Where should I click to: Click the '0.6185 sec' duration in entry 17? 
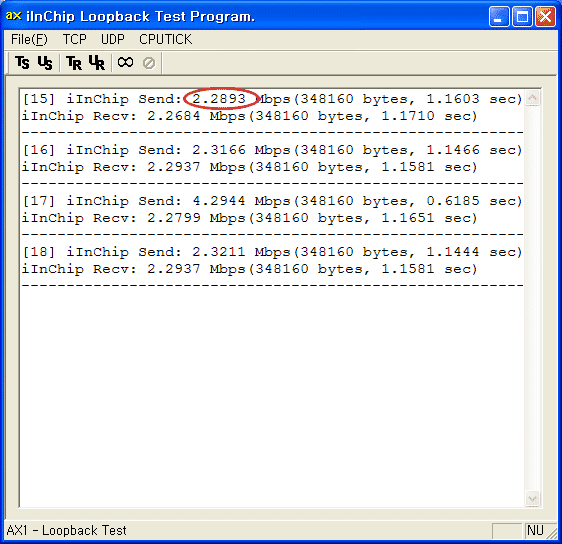[473, 201]
